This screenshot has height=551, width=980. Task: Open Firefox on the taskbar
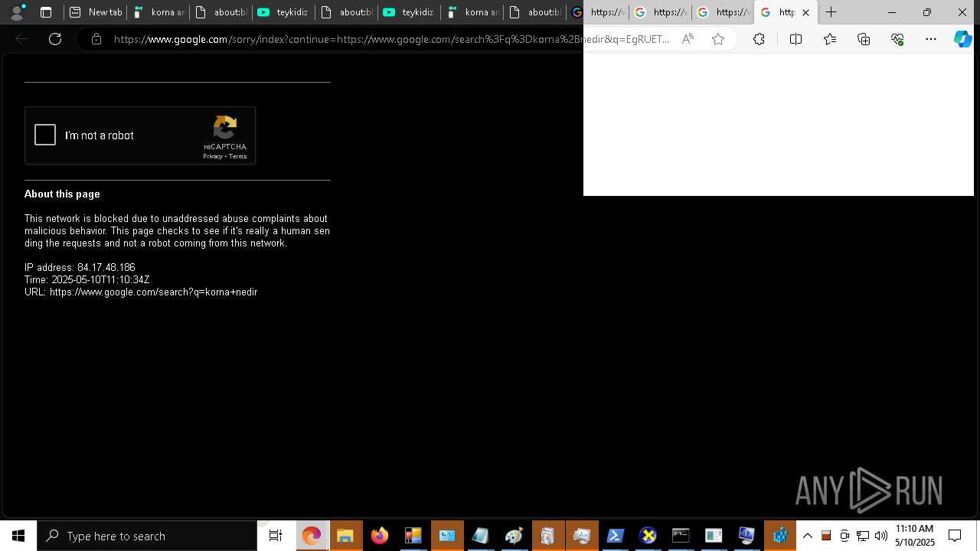click(379, 536)
